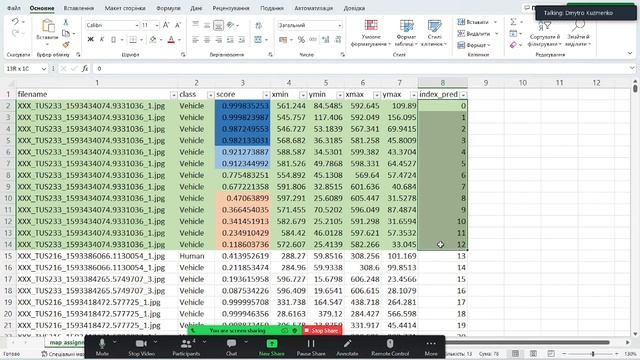Open the Файл menu tab
This screenshot has width=640, height=360.
tap(13, 8)
